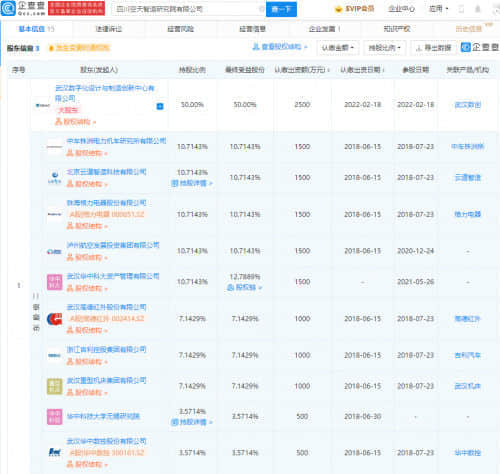This screenshot has width=500, height=474.
Task: Open related product link 云道智造
Action: 468,178
